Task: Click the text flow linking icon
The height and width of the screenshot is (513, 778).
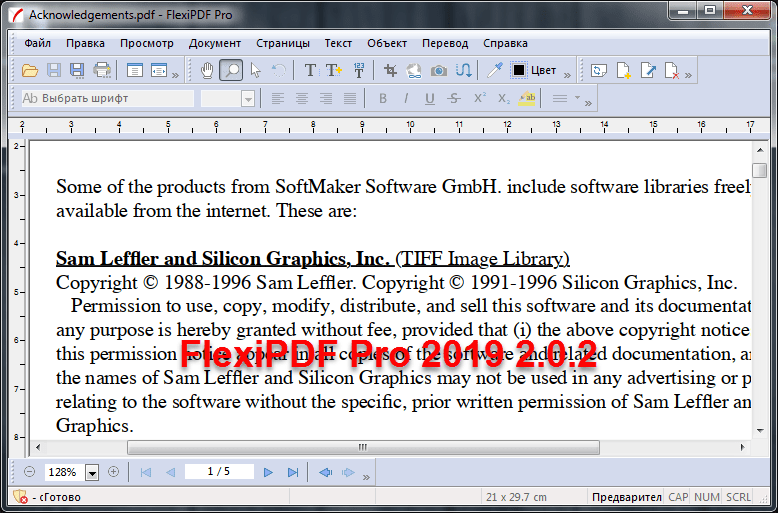Action: click(463, 70)
